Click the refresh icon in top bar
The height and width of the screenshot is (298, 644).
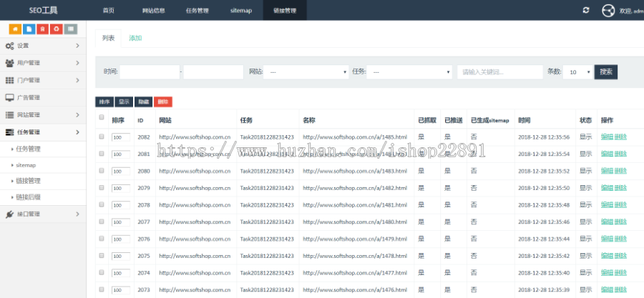(x=585, y=10)
